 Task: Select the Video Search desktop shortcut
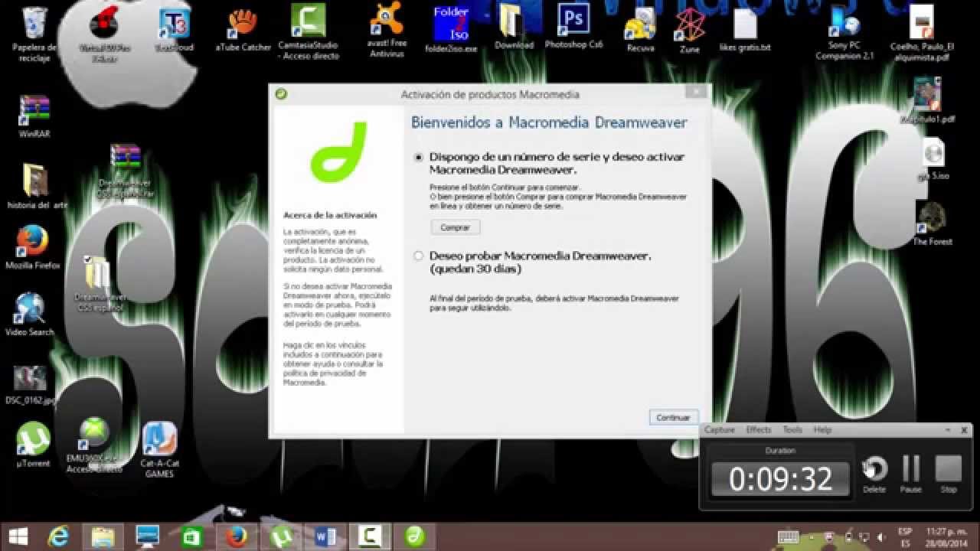(x=30, y=315)
